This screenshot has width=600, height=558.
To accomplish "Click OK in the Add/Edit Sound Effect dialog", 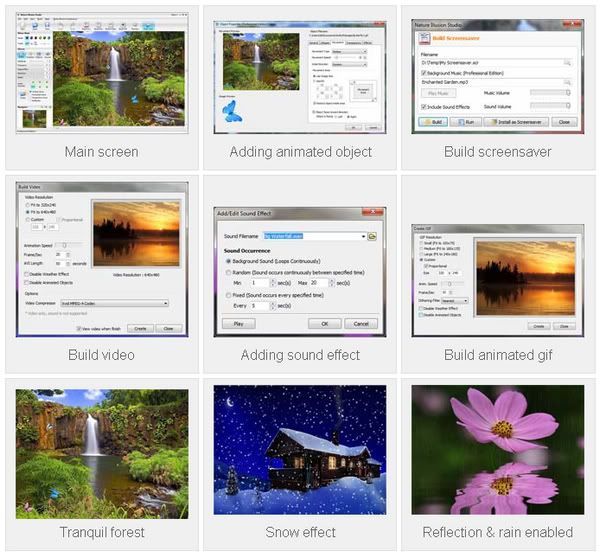I will [324, 324].
